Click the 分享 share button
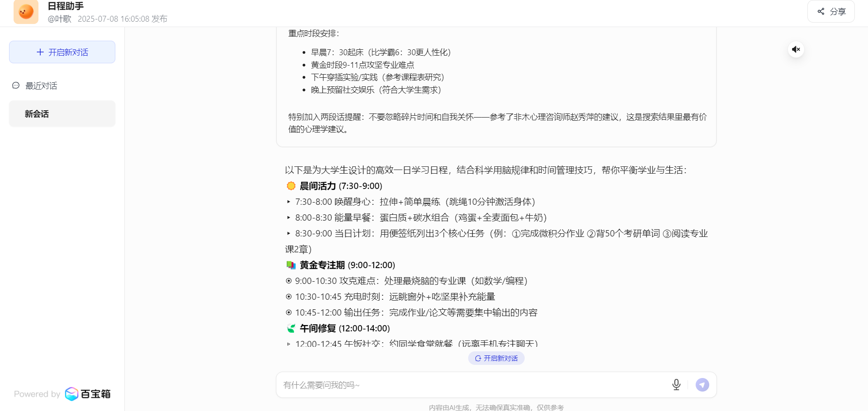 click(831, 11)
